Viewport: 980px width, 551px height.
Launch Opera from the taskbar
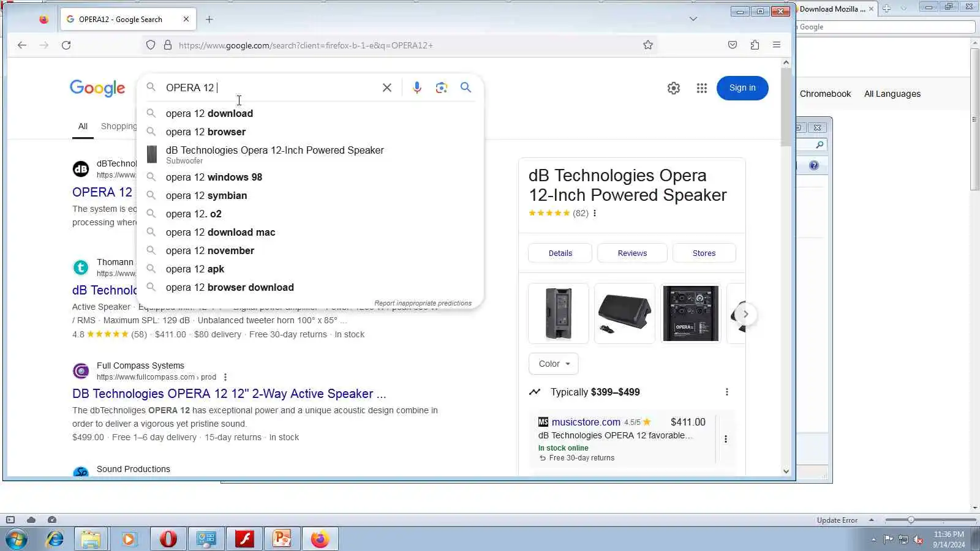[168, 539]
